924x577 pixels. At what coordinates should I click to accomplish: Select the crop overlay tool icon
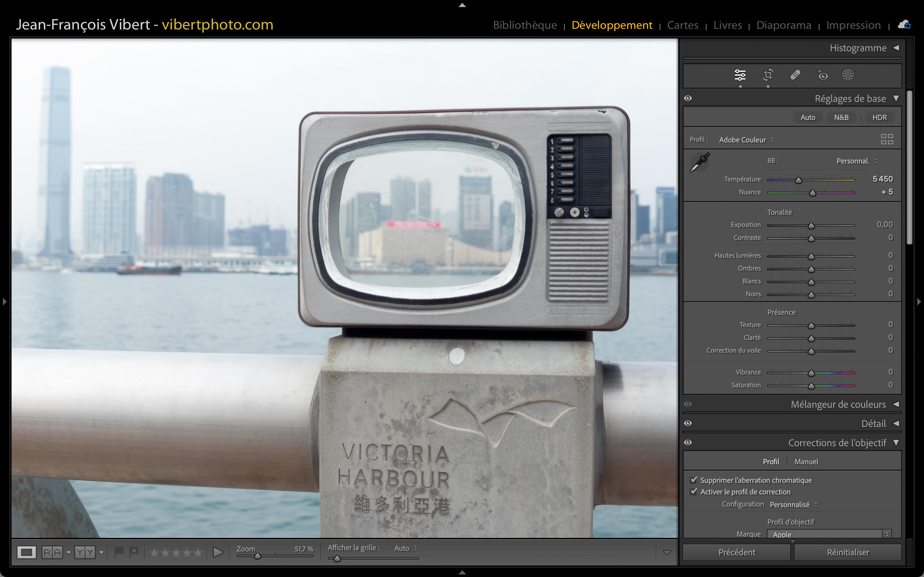coord(768,75)
